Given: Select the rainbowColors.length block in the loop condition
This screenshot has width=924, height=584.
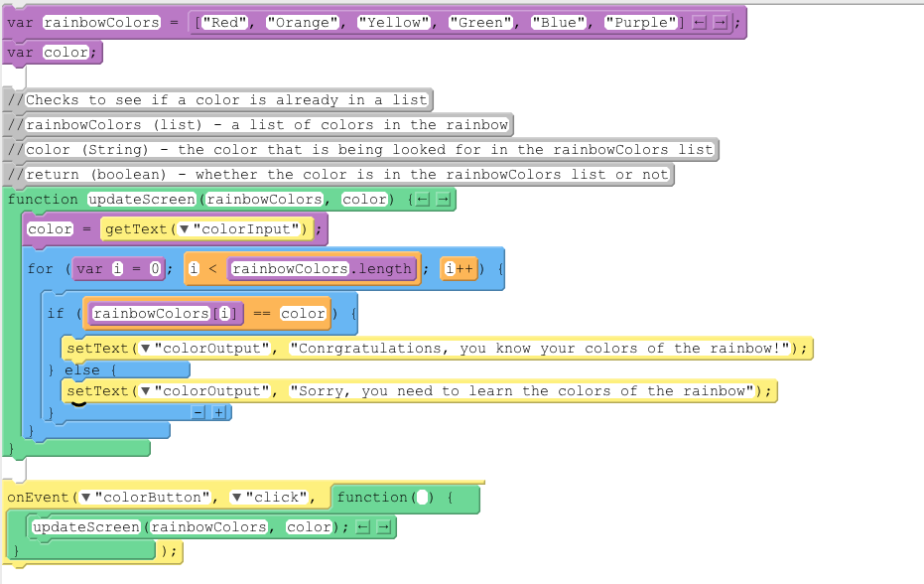Looking at the screenshot, I should click(320, 268).
